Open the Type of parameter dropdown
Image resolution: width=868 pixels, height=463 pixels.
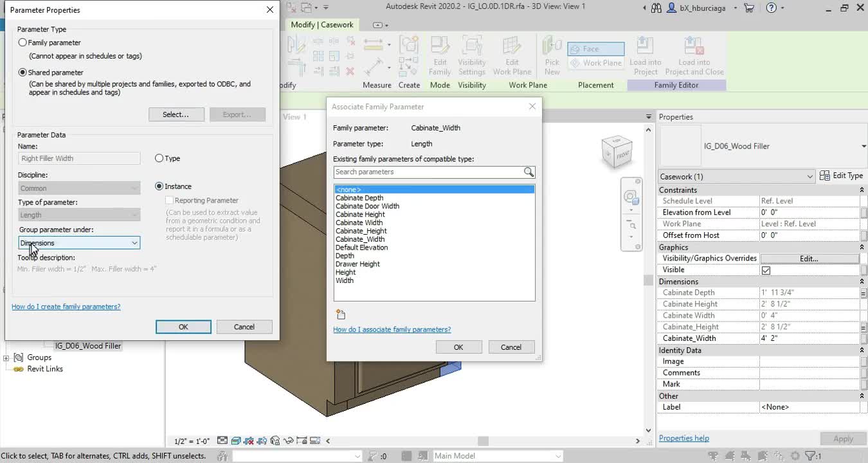(x=79, y=215)
